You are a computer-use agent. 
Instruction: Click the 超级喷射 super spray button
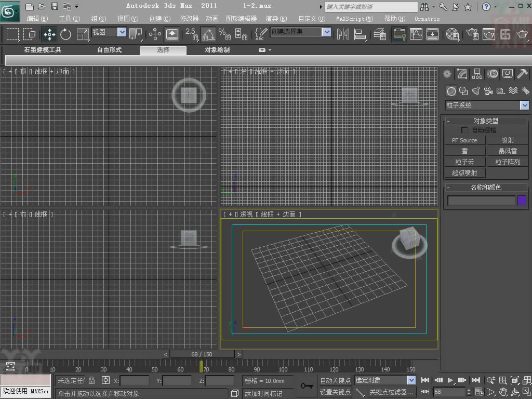coord(464,172)
